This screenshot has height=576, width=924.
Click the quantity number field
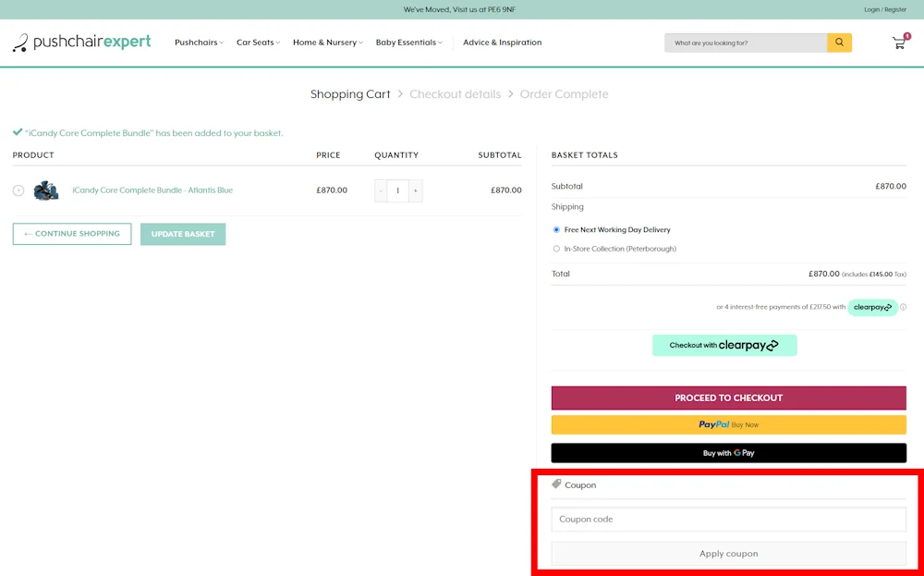[x=397, y=191]
